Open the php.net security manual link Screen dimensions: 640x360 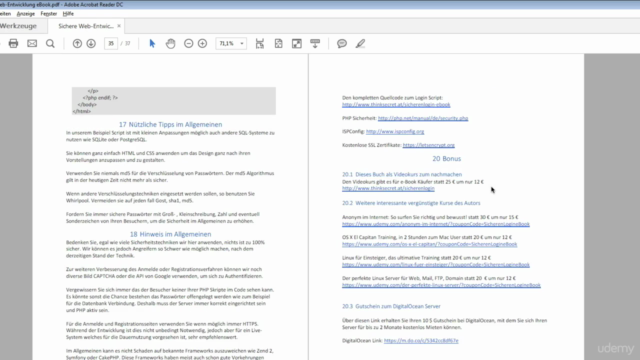click(x=423, y=118)
